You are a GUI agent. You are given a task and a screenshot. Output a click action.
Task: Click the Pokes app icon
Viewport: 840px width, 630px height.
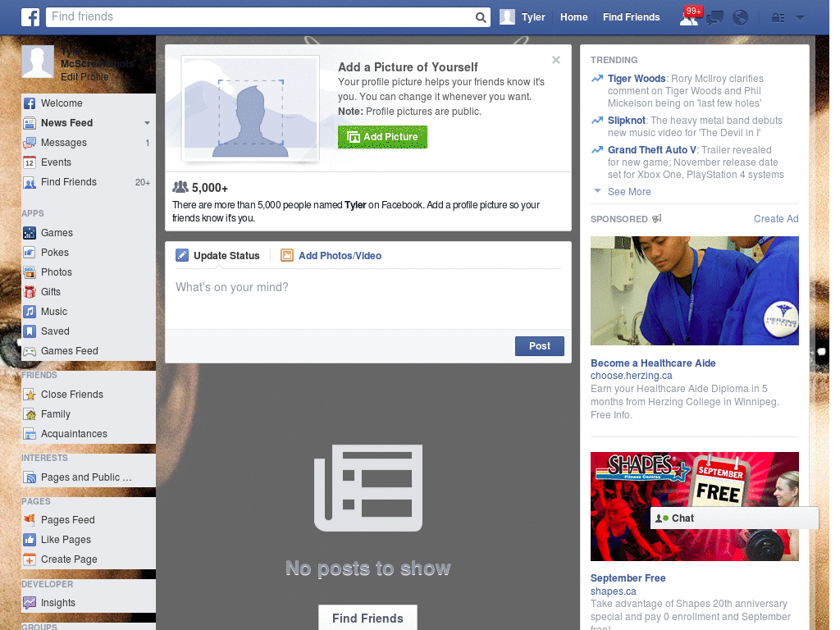[x=30, y=253]
